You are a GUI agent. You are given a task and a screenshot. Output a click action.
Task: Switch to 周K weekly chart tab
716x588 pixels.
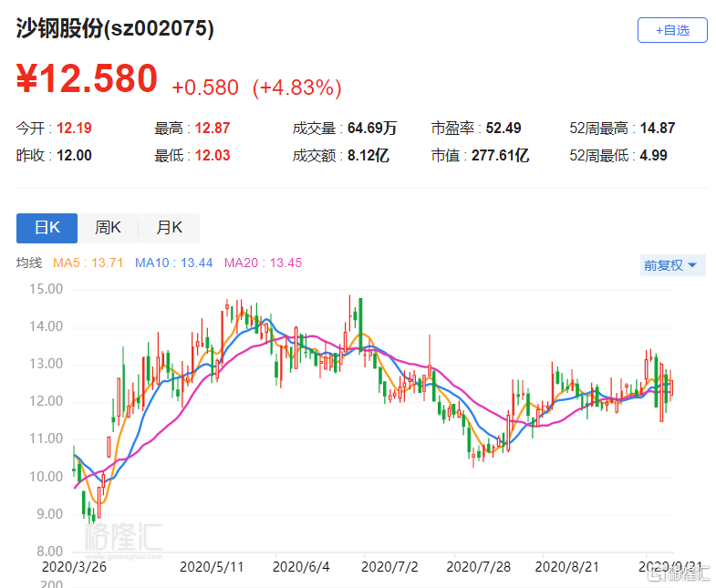108,228
